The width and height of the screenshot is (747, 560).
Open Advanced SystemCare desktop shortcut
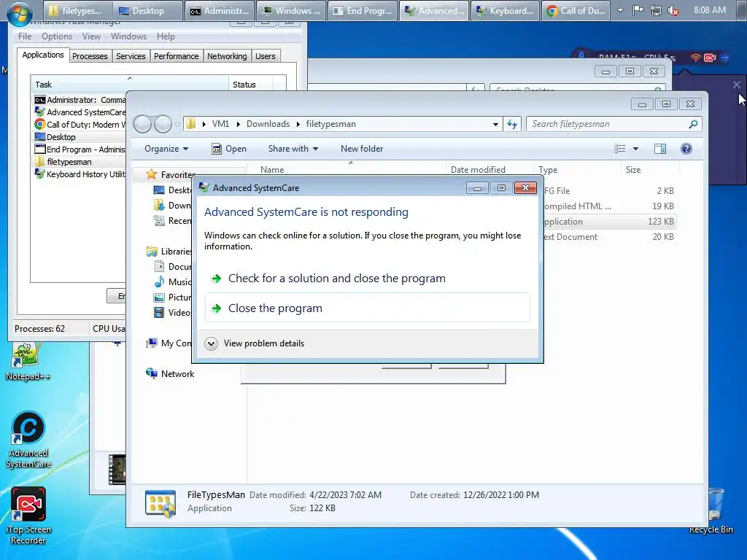click(28, 440)
